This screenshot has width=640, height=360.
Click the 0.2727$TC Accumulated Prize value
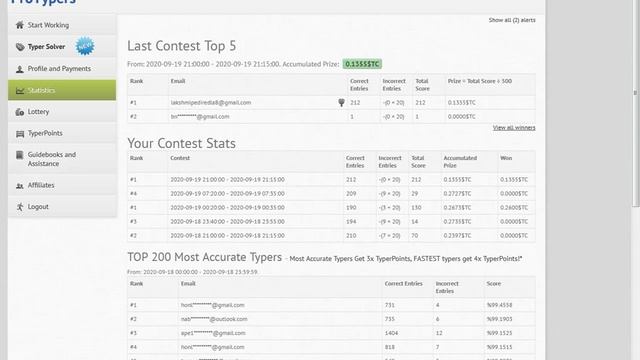(458, 194)
